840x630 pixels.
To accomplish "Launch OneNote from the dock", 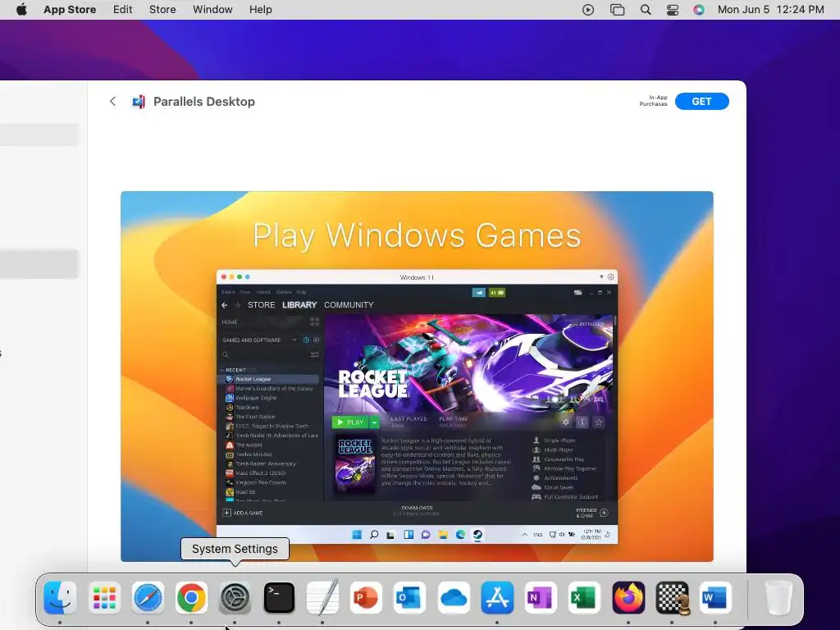I will [x=541, y=597].
